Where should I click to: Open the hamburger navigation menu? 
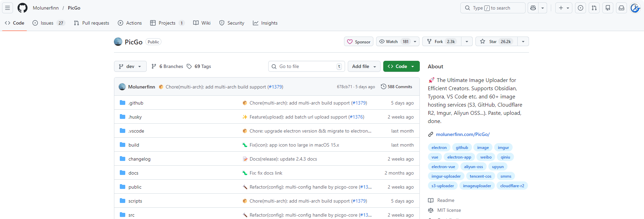click(8, 8)
